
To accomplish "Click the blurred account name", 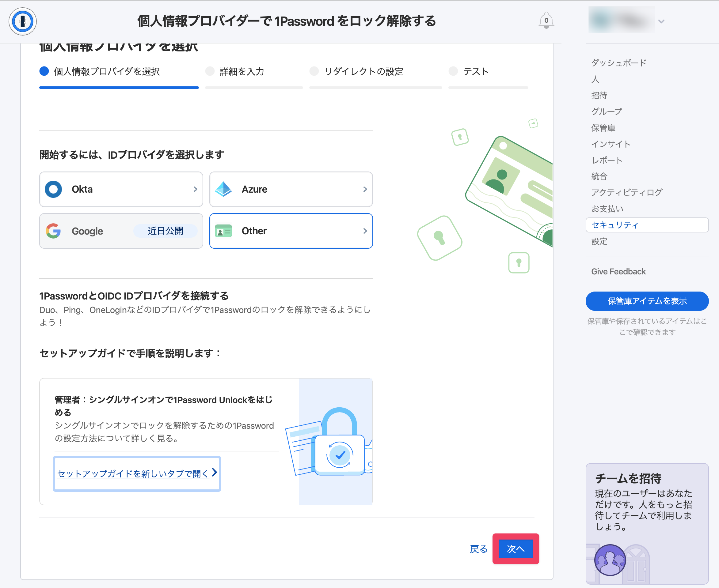I will (622, 20).
